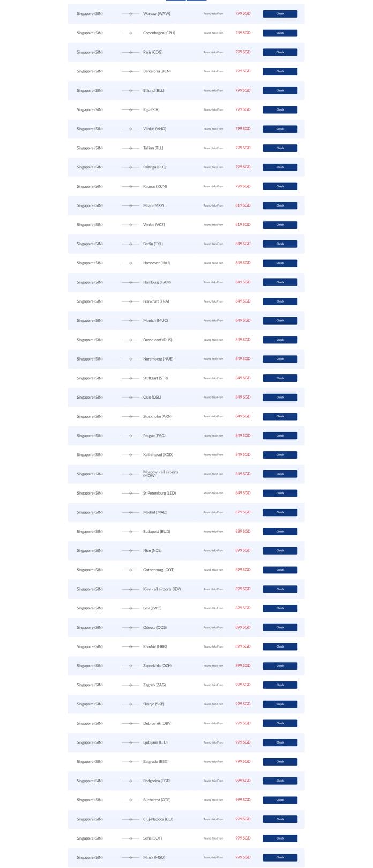Click the airplane icon in Madrid (MAD) row

(130, 512)
